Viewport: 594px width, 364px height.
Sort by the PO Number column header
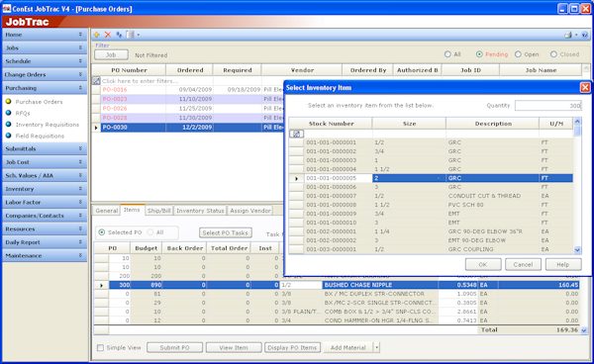(129, 70)
